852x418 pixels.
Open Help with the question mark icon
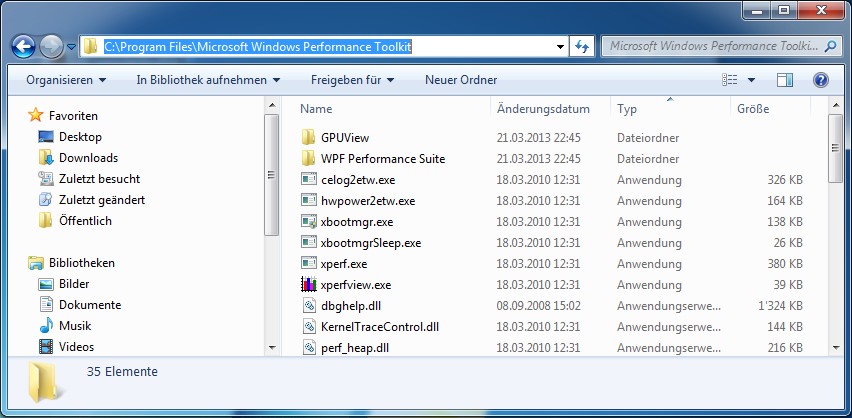[x=820, y=80]
